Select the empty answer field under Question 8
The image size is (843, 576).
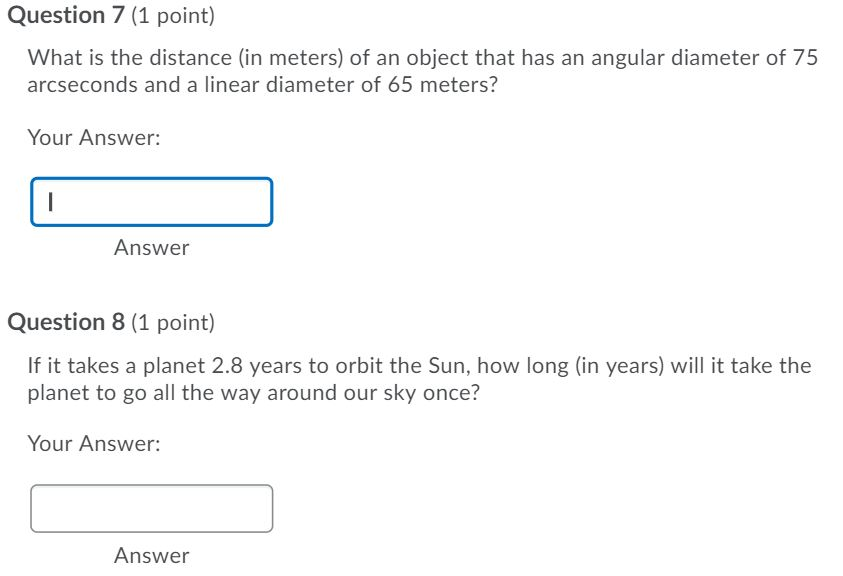(x=150, y=508)
